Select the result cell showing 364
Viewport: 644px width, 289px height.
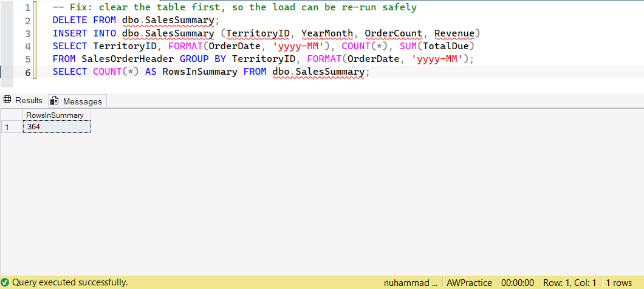[57, 127]
